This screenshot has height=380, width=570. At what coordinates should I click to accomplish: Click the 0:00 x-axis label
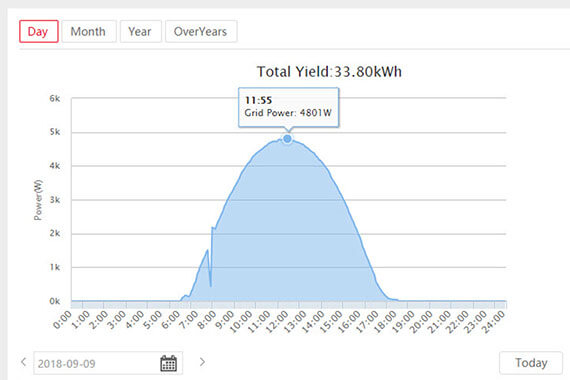(x=62, y=320)
